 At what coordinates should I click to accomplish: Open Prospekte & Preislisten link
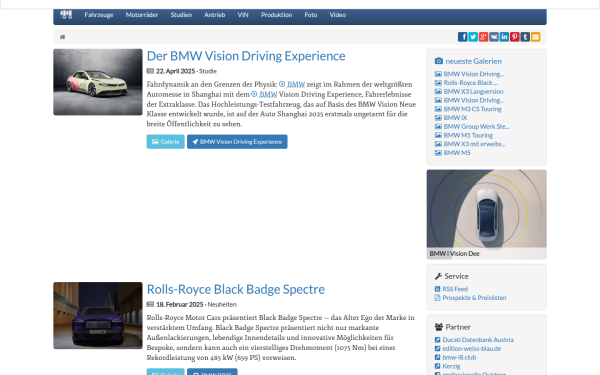pyautogui.click(x=474, y=298)
